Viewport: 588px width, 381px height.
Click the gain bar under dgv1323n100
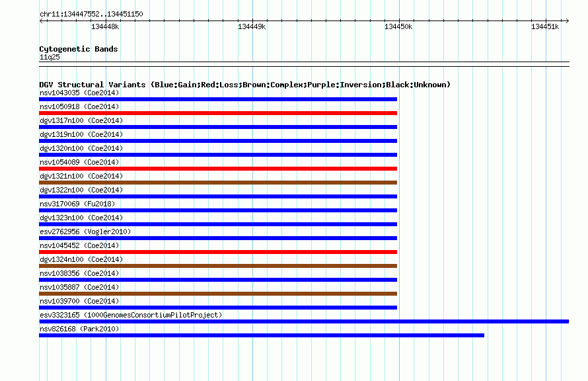[x=218, y=224]
